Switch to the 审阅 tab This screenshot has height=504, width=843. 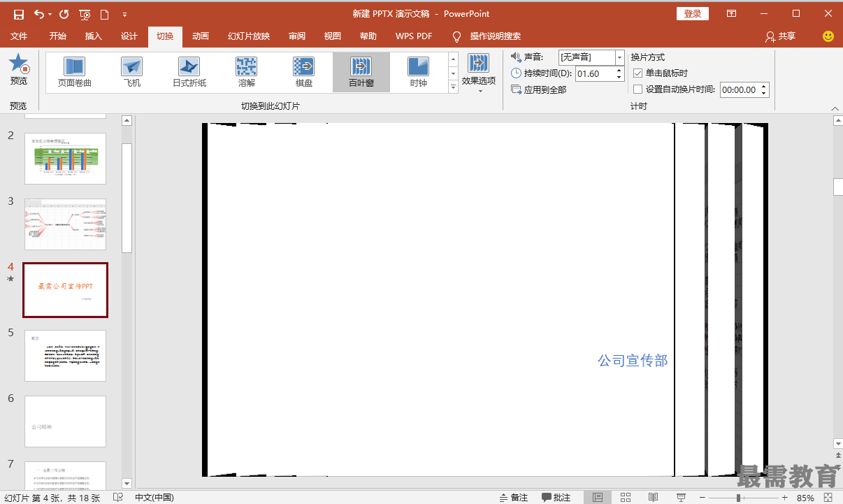pos(297,36)
